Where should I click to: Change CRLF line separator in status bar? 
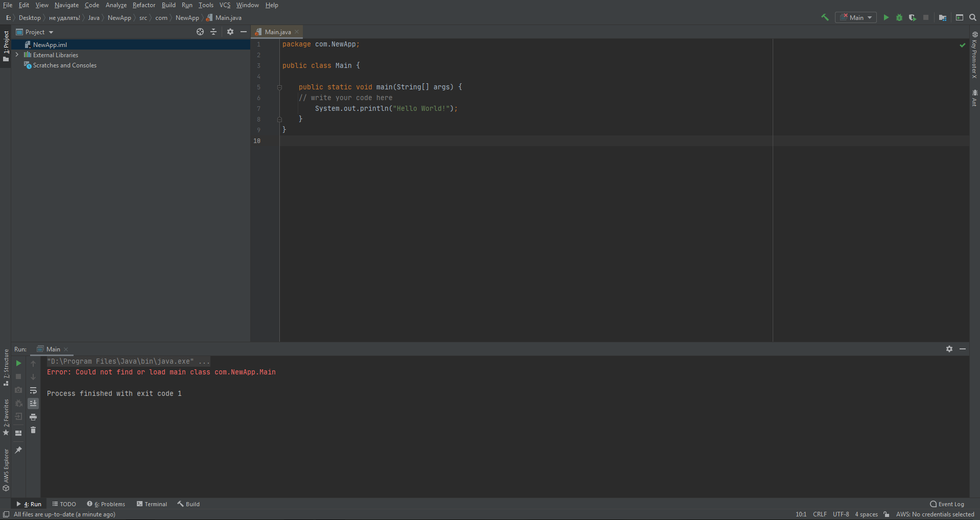820,514
